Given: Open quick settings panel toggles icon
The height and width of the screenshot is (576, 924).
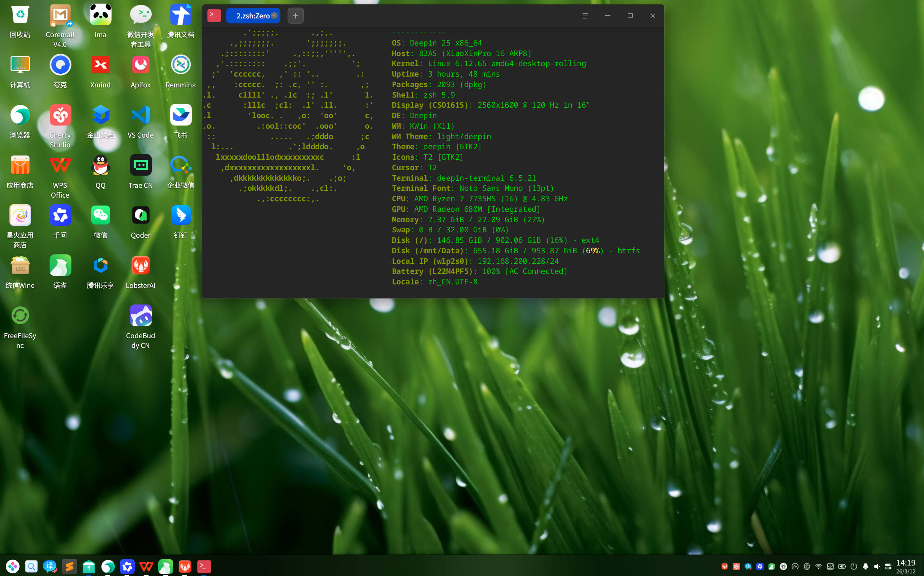Looking at the screenshot, I should 888,566.
